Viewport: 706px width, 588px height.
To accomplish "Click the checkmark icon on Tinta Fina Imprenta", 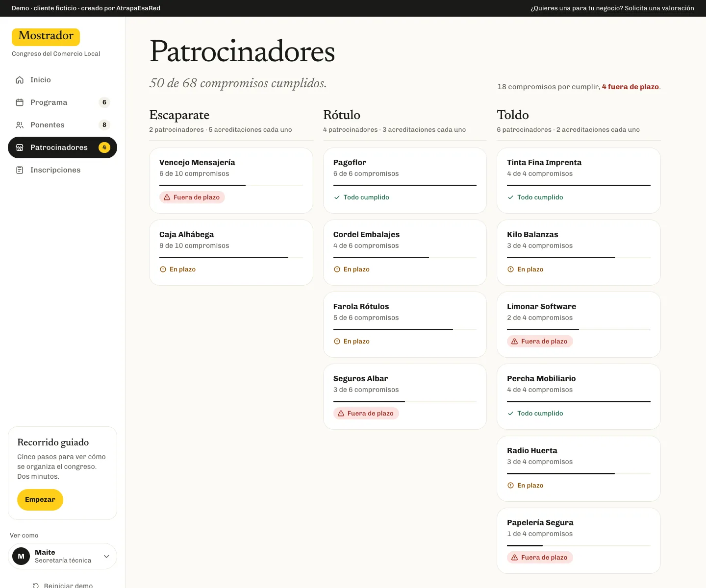I will pos(510,197).
